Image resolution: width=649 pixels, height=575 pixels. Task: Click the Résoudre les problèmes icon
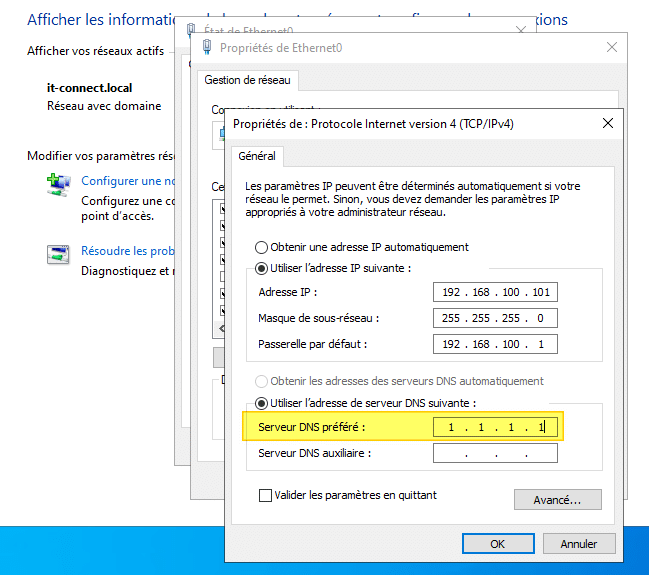pos(58,255)
